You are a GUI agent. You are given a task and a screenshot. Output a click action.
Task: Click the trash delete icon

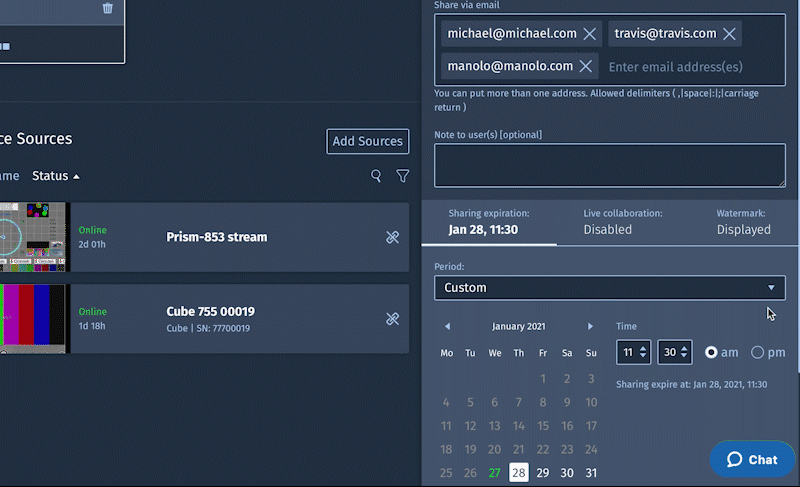[108, 8]
